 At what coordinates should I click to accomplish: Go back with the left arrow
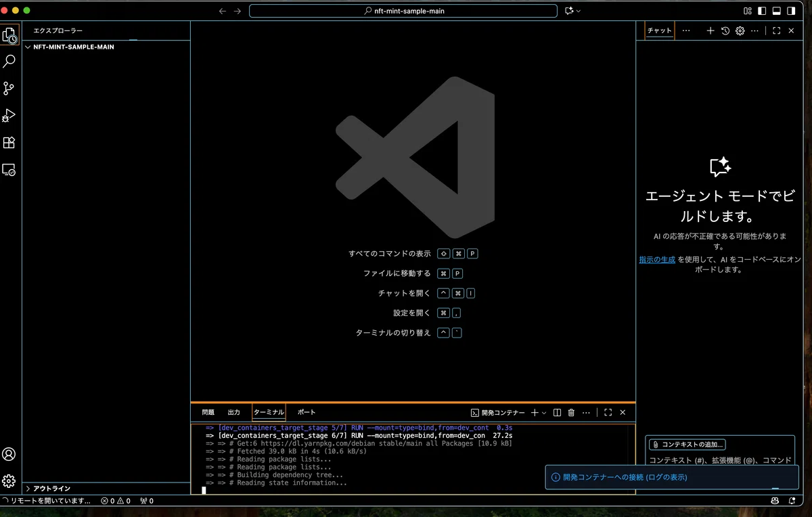[223, 11]
